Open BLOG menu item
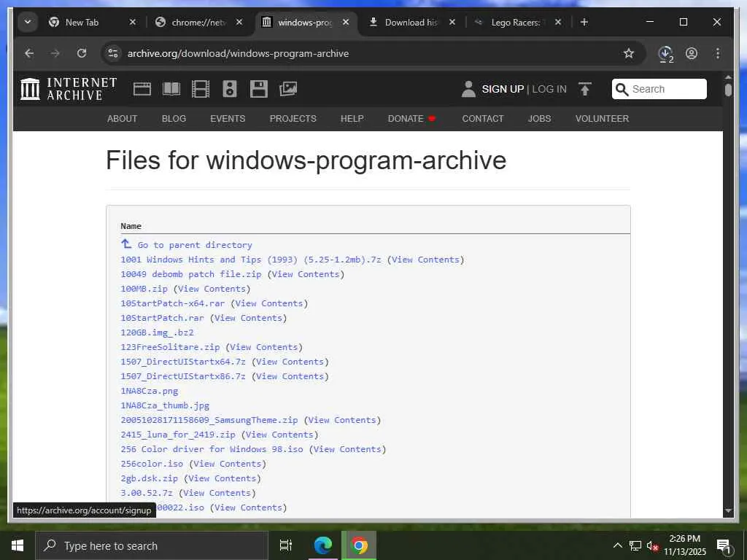The image size is (747, 560). [x=174, y=119]
